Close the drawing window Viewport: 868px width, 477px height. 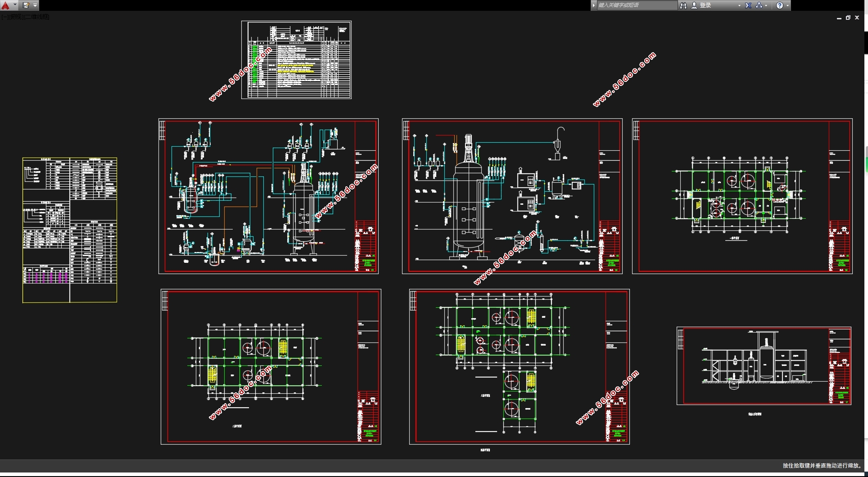tap(857, 18)
